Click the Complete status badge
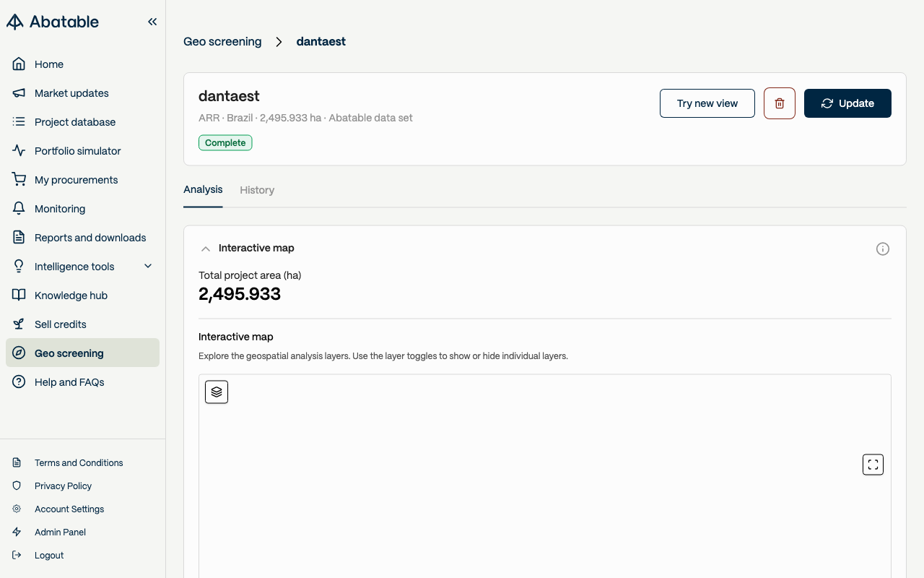The width and height of the screenshot is (924, 578). 225,143
